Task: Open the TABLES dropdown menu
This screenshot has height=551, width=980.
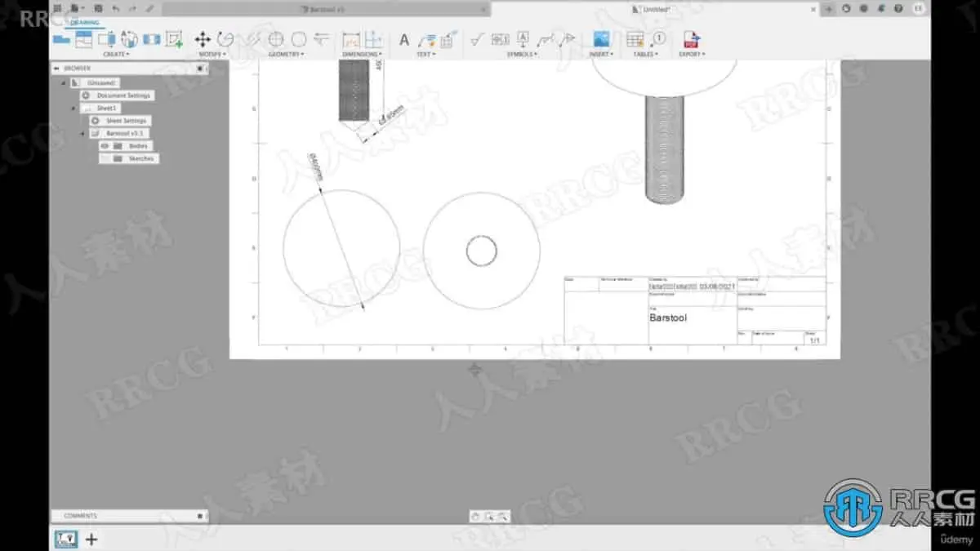Action: (x=646, y=54)
